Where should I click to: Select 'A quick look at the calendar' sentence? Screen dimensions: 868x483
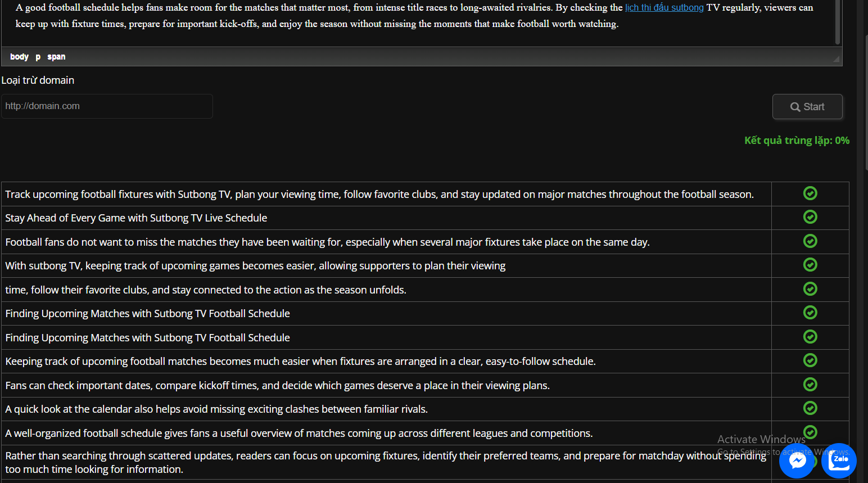click(x=216, y=409)
